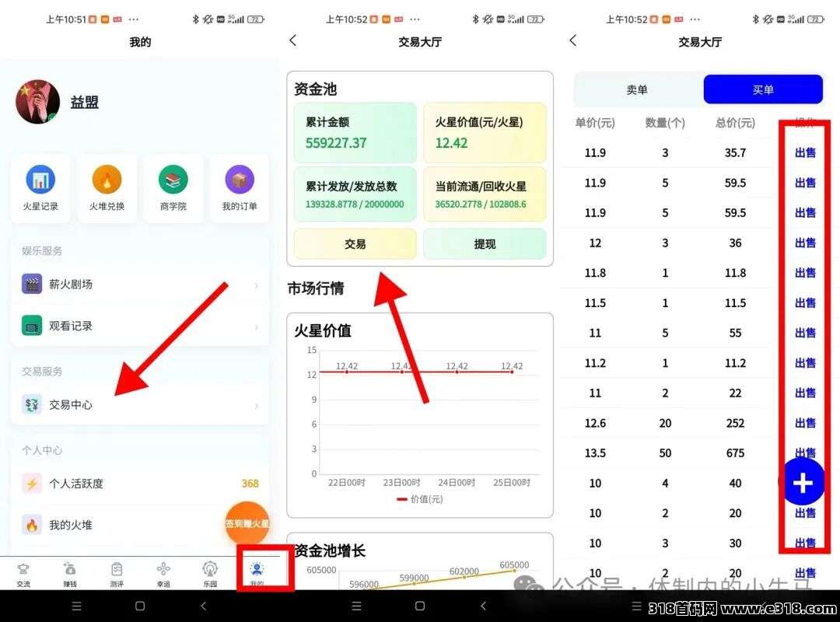Open the 观看记录 watch history icon
This screenshot has width=840, height=622.
(x=32, y=326)
